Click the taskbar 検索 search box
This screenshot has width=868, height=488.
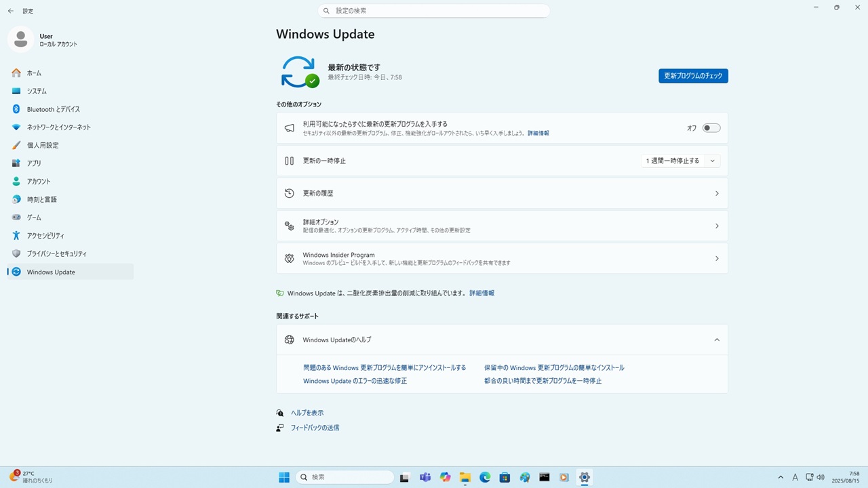(344, 477)
